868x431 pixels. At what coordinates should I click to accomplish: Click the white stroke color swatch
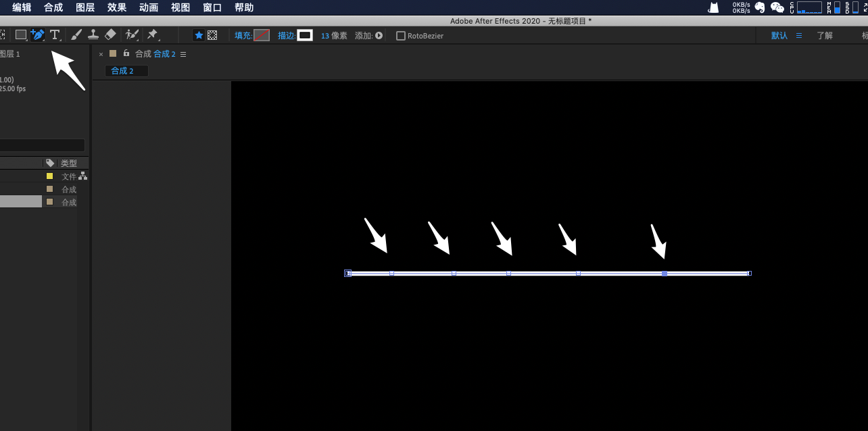[305, 35]
